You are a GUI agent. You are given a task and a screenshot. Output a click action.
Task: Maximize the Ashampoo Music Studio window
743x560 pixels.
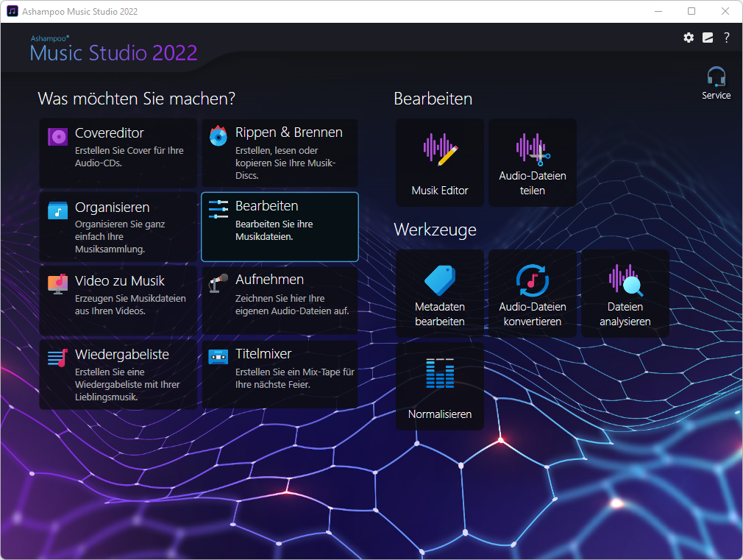pyautogui.click(x=692, y=11)
